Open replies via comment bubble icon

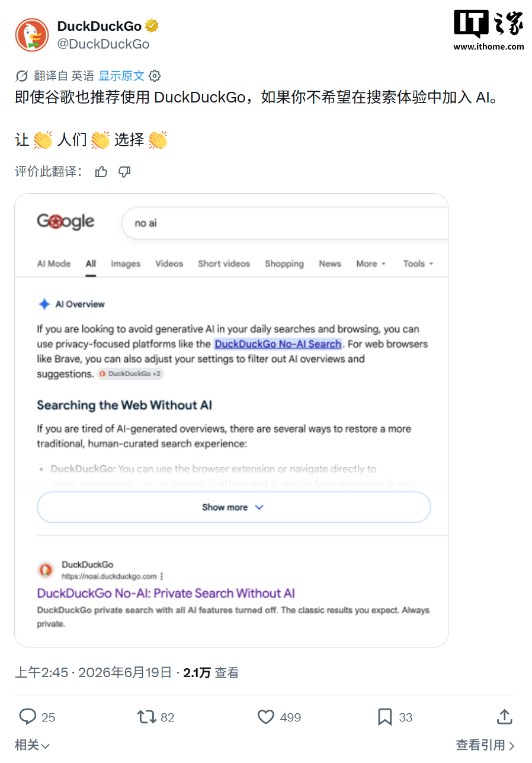28,717
